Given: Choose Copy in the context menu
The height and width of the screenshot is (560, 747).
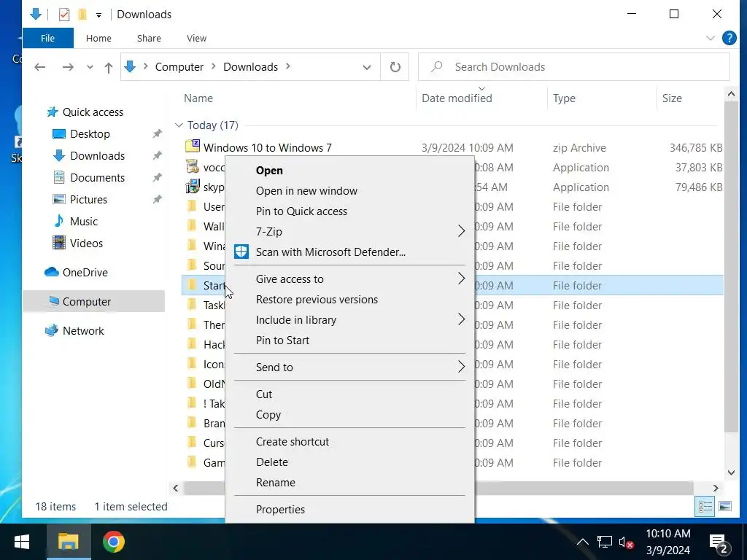Looking at the screenshot, I should [268, 415].
